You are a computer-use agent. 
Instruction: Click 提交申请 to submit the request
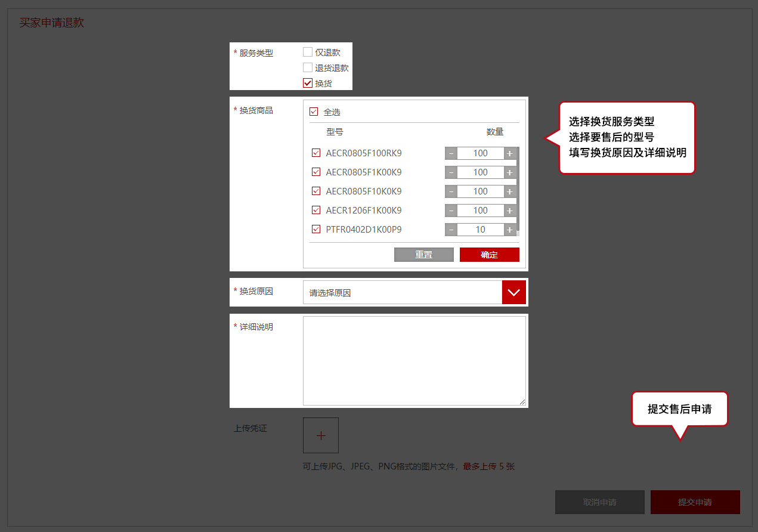pos(695,502)
